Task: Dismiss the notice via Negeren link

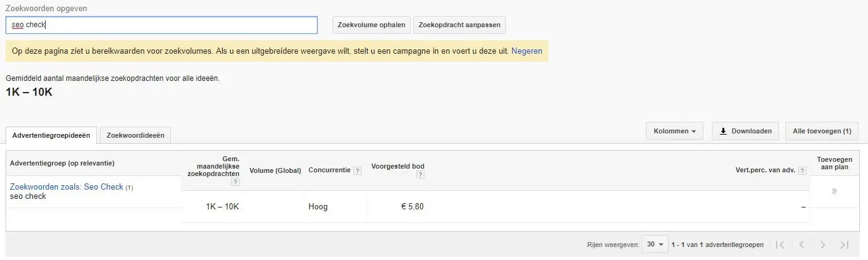Action: coord(527,51)
